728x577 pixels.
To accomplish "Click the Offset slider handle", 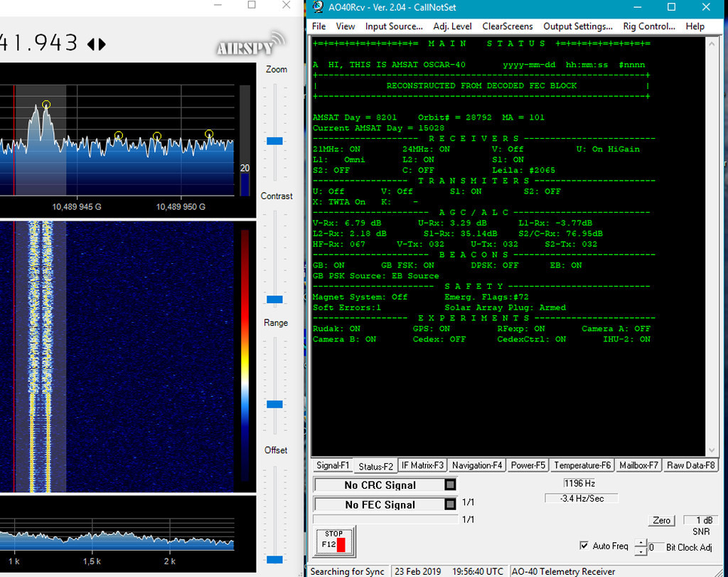I will [274, 559].
